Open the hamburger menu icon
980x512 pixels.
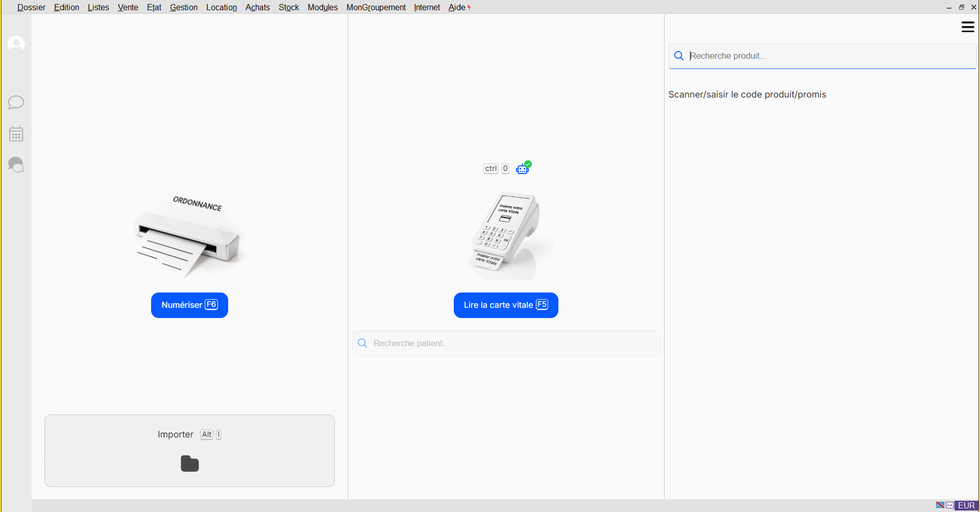[x=968, y=27]
